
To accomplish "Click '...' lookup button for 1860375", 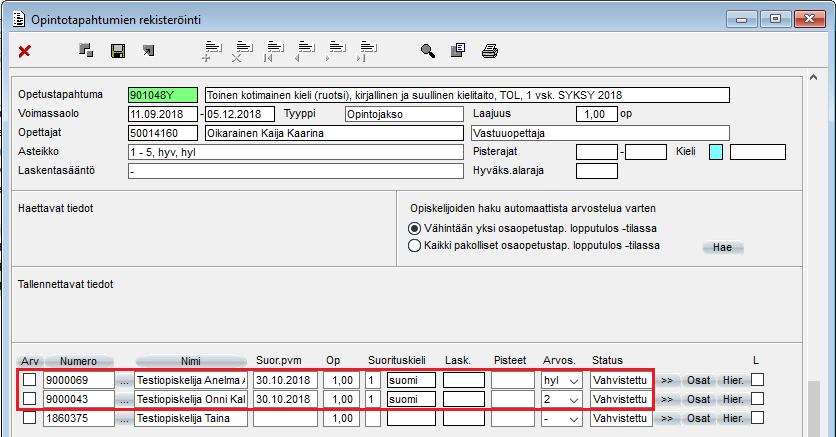I will pyautogui.click(x=124, y=419).
